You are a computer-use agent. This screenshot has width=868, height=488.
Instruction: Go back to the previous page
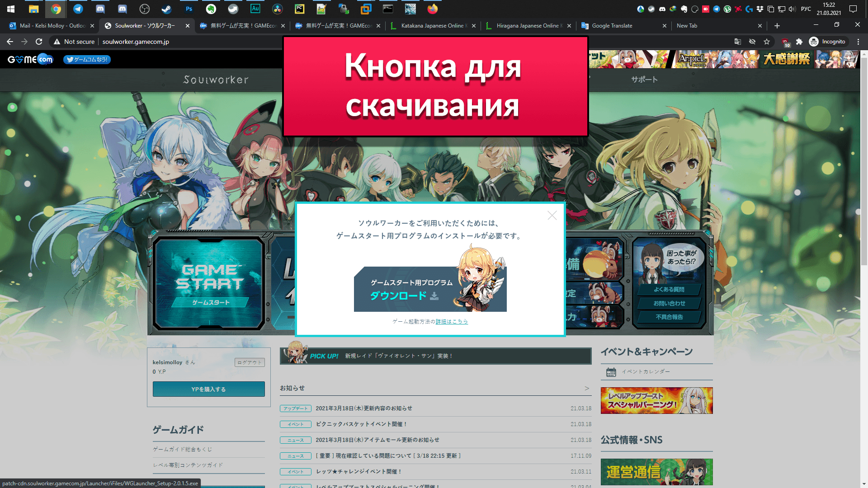10,42
